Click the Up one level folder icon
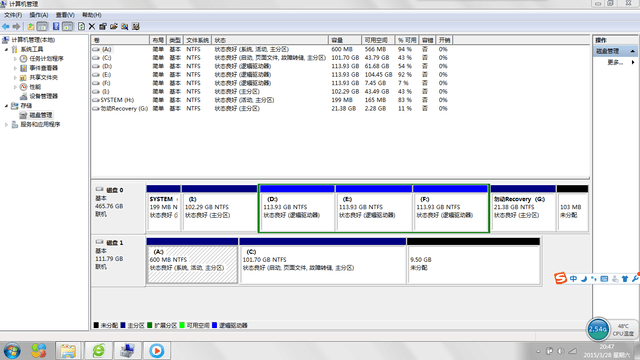 (x=31, y=27)
